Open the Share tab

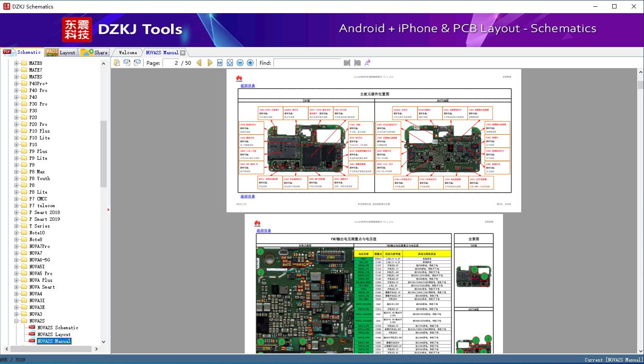coord(94,53)
